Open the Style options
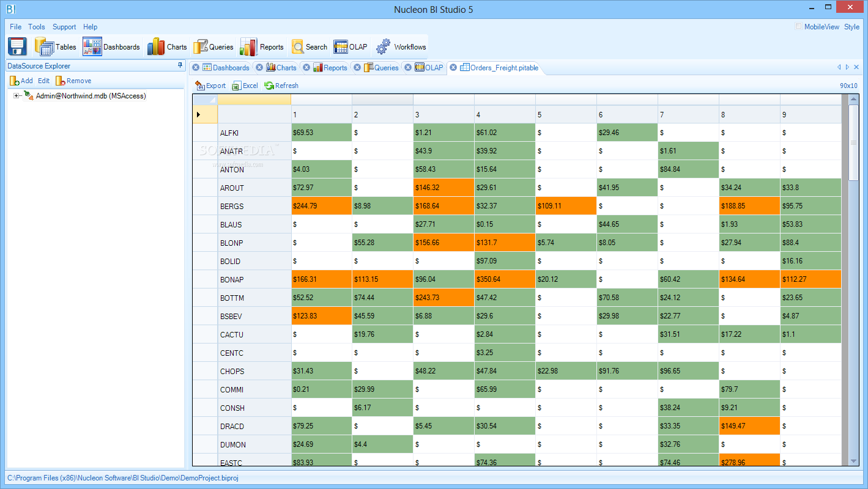The height and width of the screenshot is (489, 868). point(851,27)
